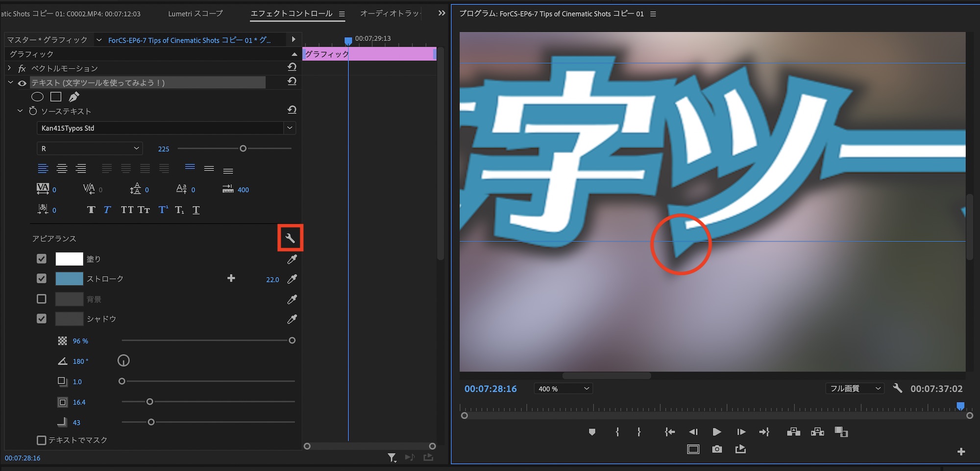980x471 pixels.
Task: Enable the テキストでマスク checkbox
Action: [x=42, y=440]
